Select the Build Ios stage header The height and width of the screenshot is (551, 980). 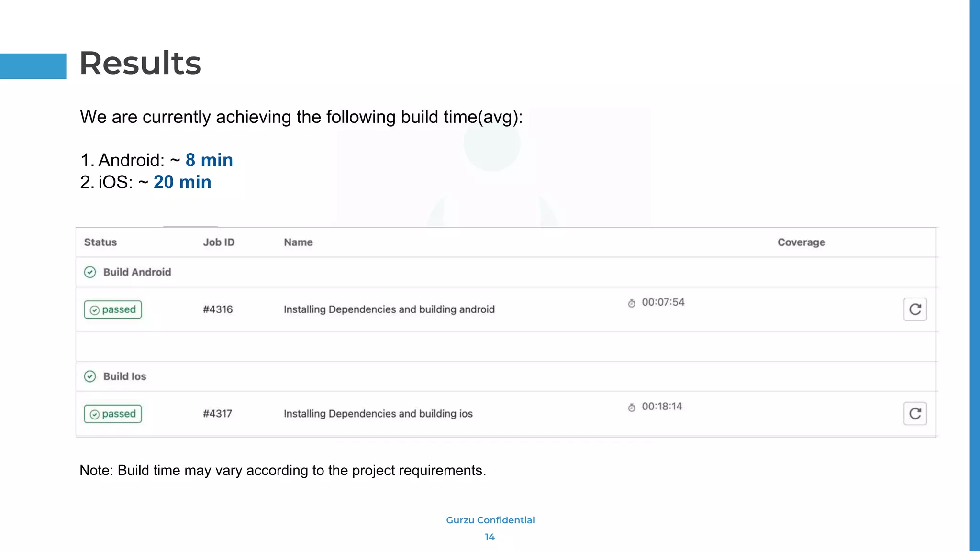tap(125, 376)
